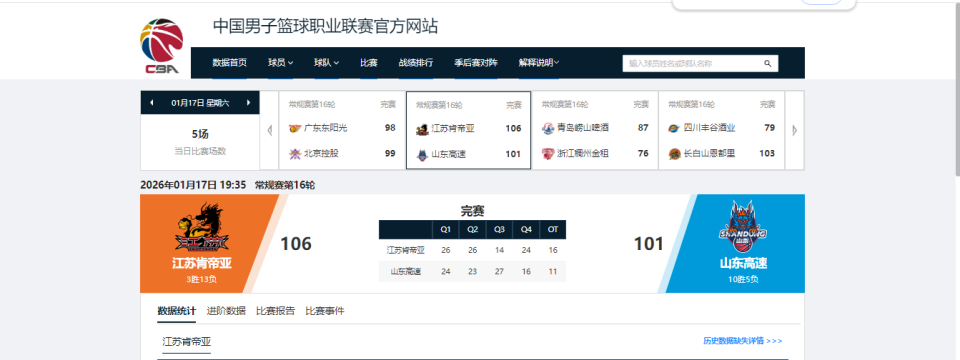960x360 pixels.
Task: Click 中国男子篮球职业联赛官方网站 title
Action: [x=325, y=26]
